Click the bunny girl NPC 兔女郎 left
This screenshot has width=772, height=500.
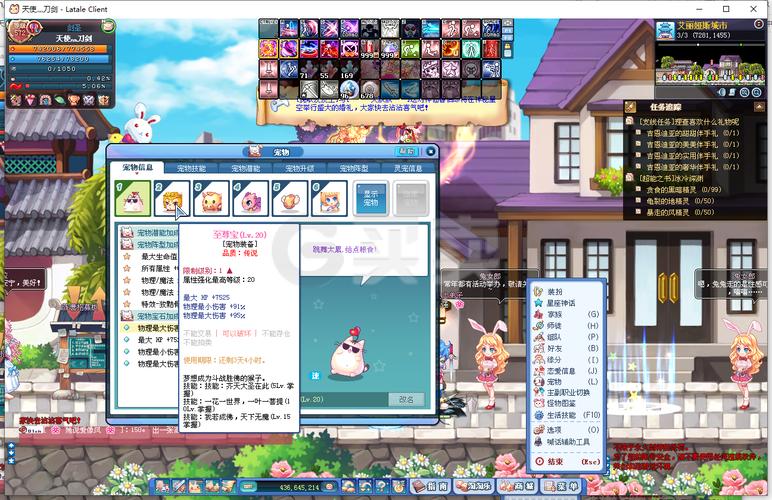(489, 363)
